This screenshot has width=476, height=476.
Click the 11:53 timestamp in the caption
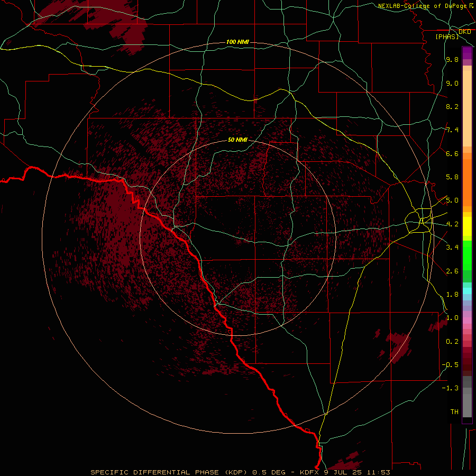378,472
